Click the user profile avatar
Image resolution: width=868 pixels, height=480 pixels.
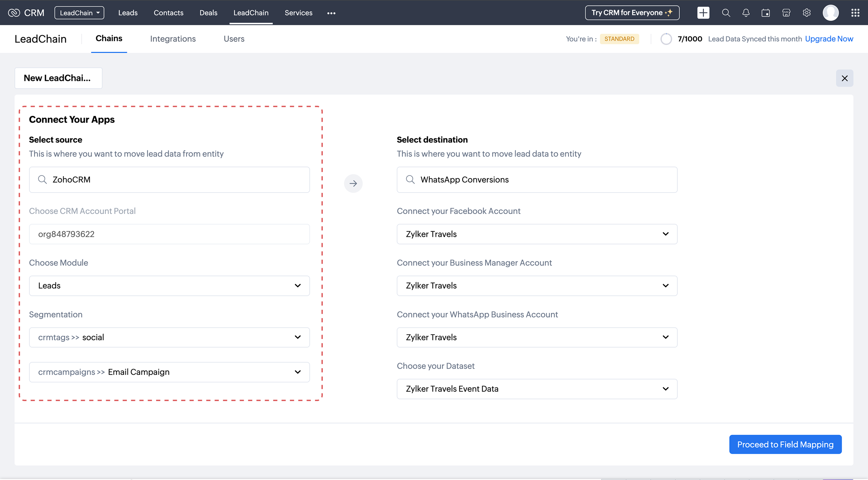coord(831,13)
